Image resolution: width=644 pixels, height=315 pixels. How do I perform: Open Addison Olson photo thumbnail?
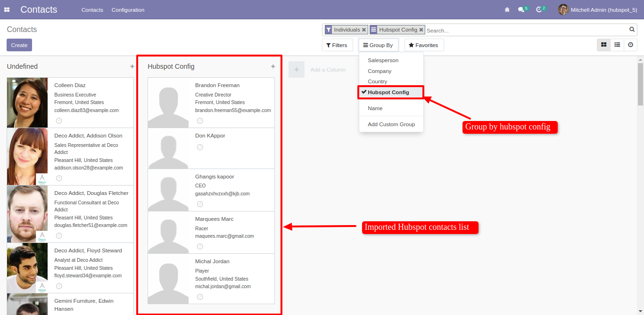point(27,156)
